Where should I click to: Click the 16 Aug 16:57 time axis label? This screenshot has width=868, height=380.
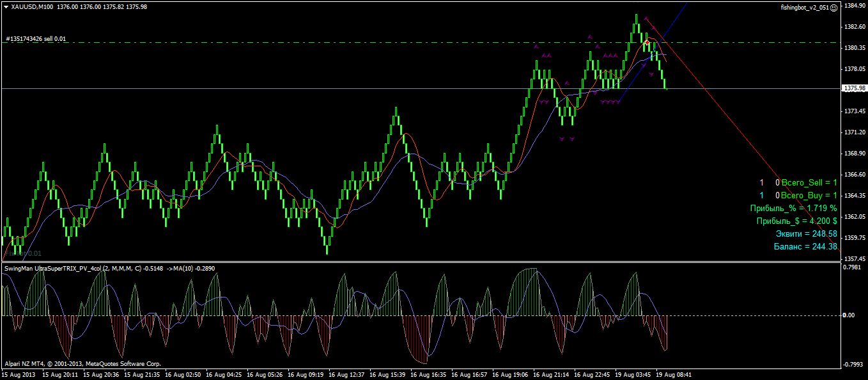470,374
